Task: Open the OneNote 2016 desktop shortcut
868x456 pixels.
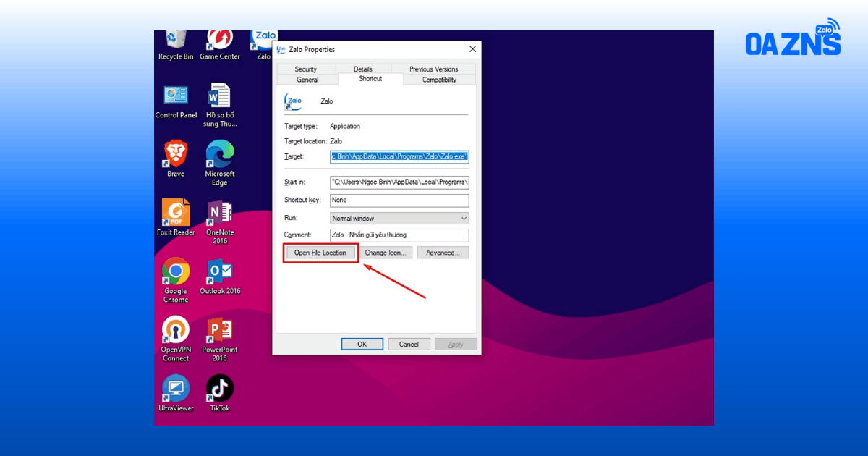Action: (x=220, y=222)
